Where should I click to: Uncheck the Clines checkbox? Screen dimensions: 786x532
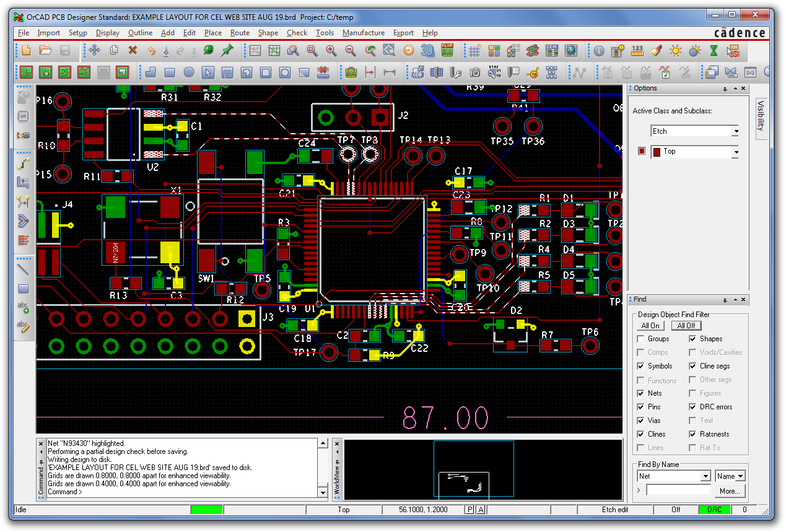point(641,434)
